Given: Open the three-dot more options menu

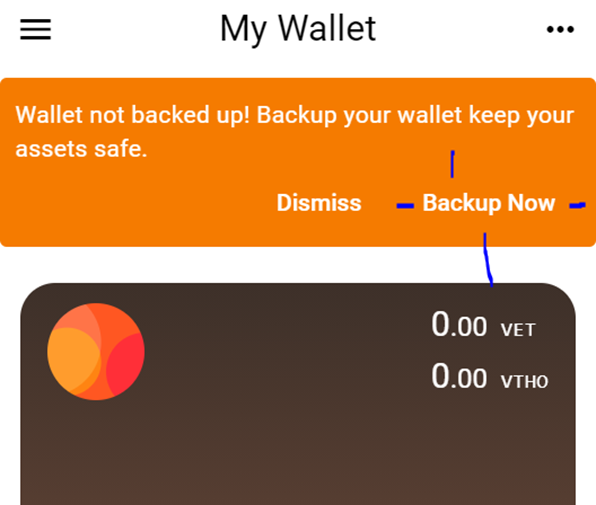Looking at the screenshot, I should [560, 29].
